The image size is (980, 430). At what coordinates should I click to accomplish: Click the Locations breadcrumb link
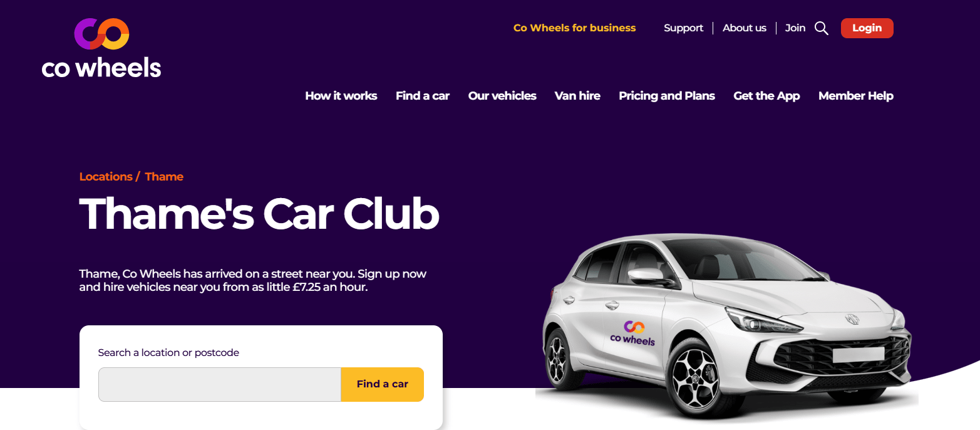pos(106,177)
